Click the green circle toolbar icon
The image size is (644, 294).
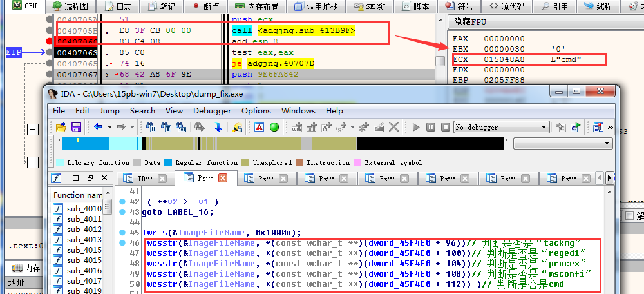[274, 127]
